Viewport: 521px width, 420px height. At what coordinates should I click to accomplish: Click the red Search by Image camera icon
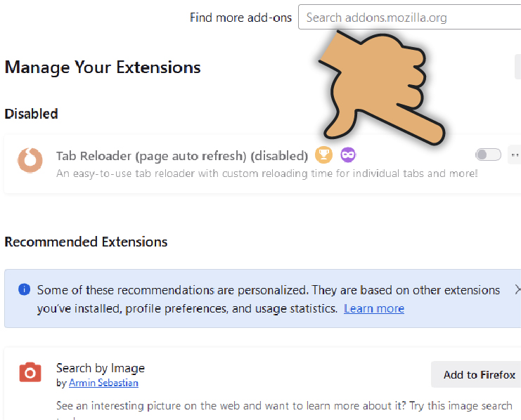click(x=30, y=373)
